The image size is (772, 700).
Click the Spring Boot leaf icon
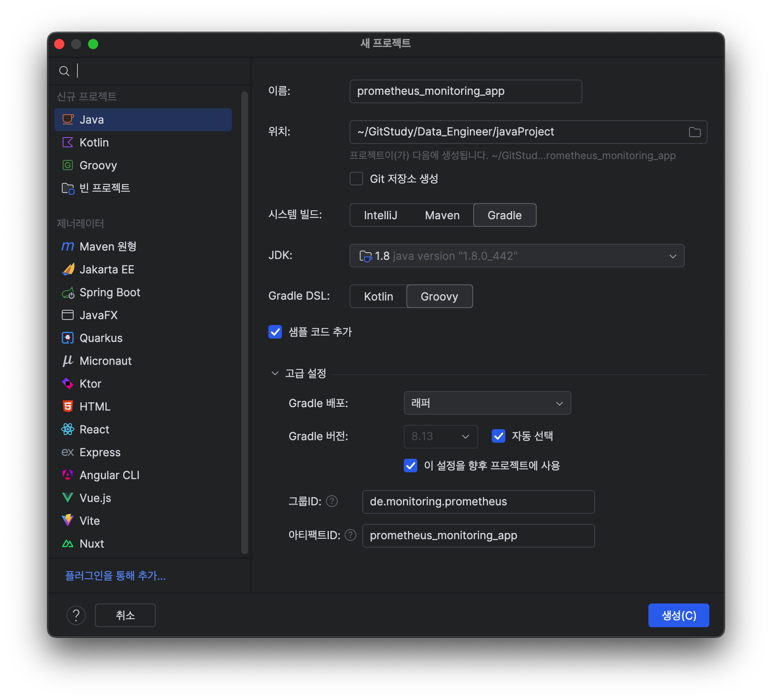tap(68, 292)
